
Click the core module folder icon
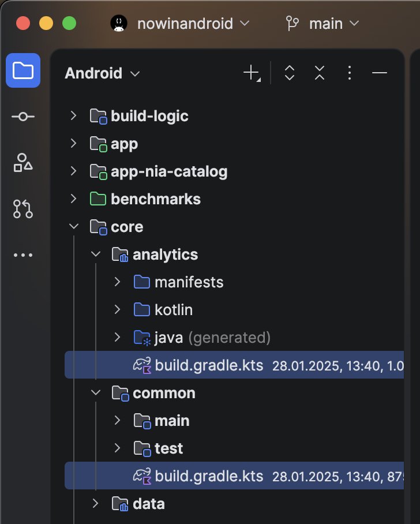click(98, 227)
